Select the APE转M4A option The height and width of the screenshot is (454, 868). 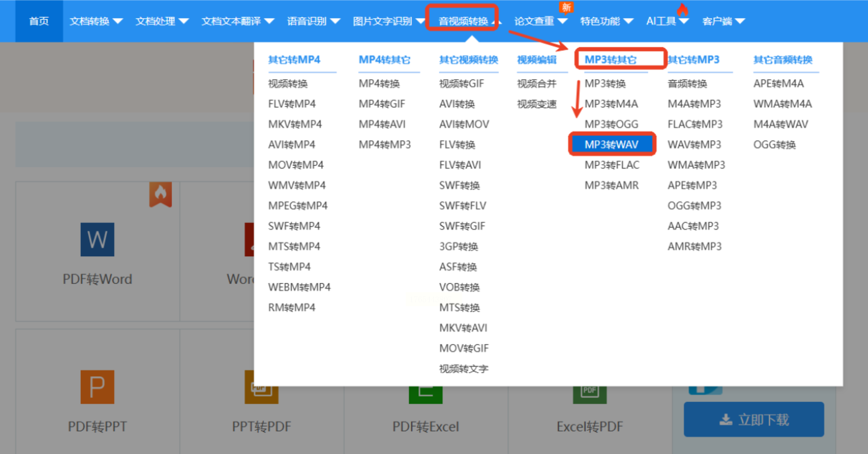point(778,83)
